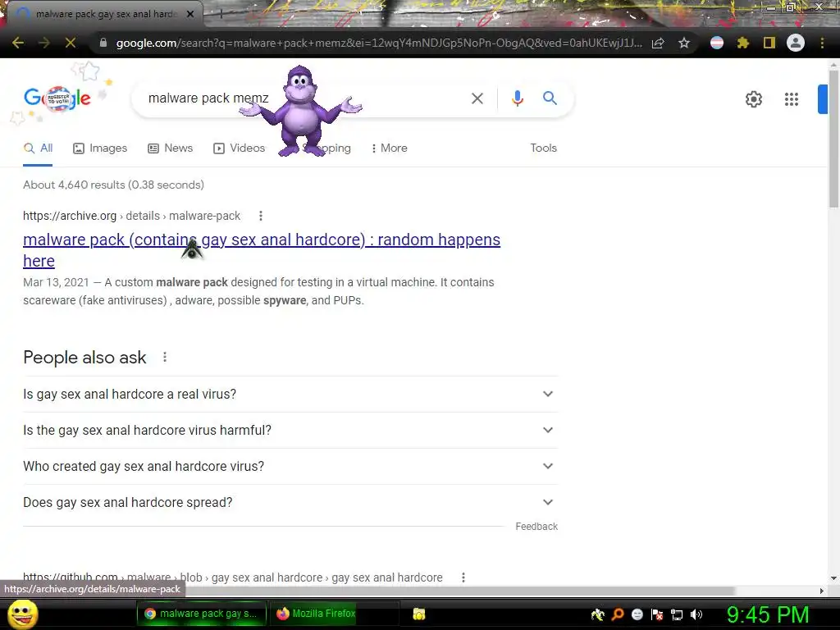Open options for the github.com result

pyautogui.click(x=463, y=577)
